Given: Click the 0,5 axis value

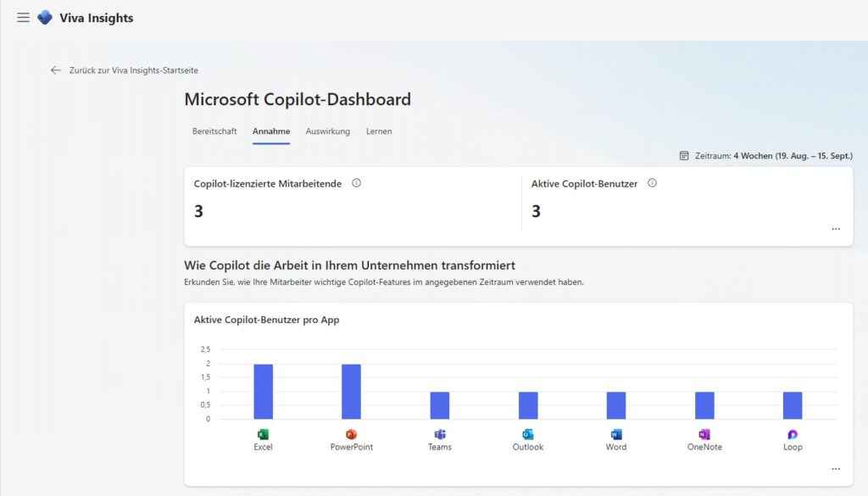Looking at the screenshot, I should click(205, 404).
